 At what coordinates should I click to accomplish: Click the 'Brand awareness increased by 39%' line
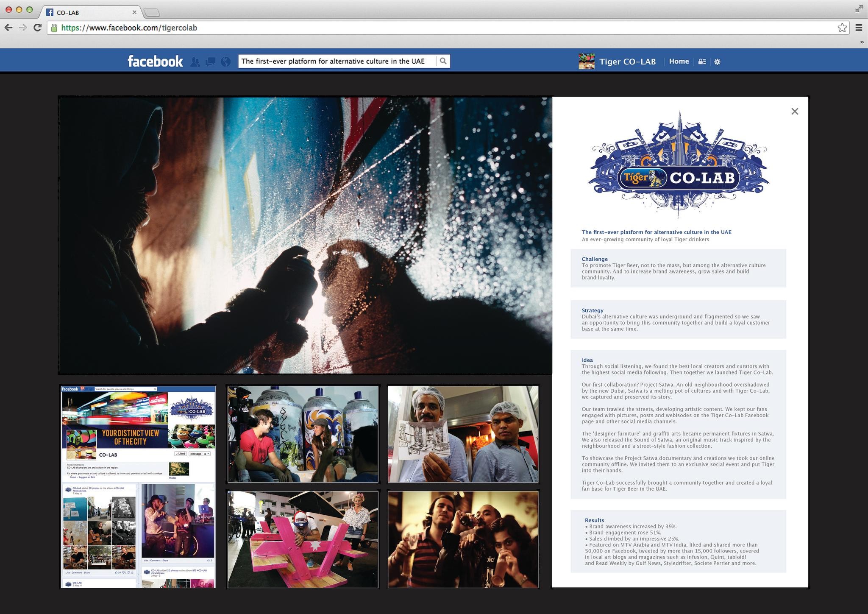click(x=631, y=526)
